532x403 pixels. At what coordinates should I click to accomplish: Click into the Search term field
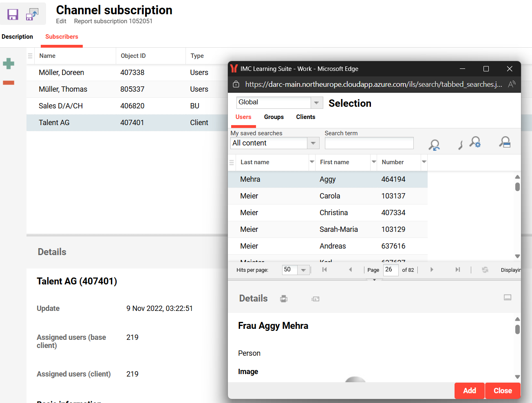point(369,143)
